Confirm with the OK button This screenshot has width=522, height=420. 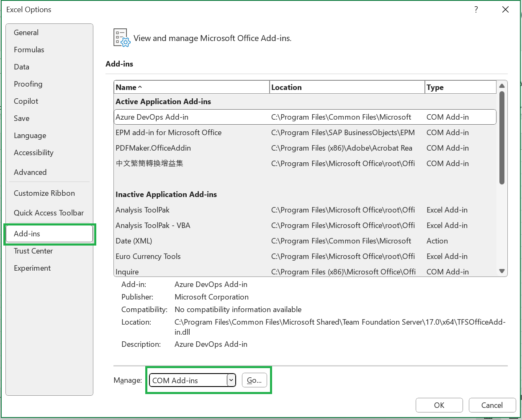click(x=439, y=405)
